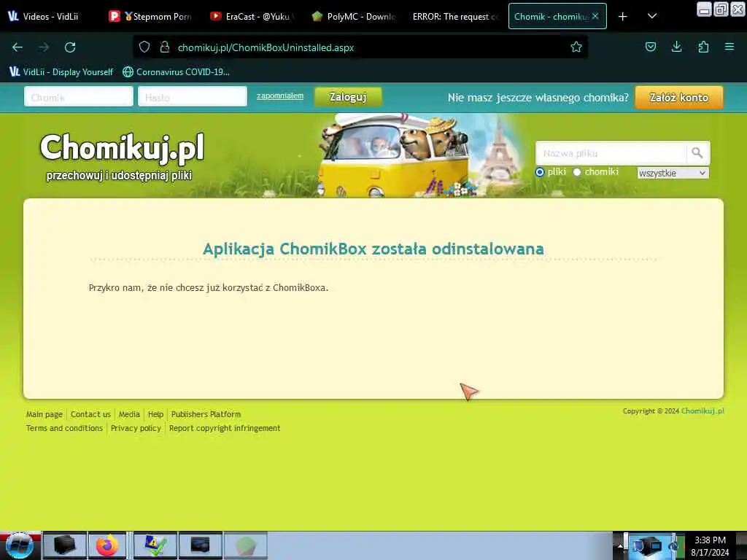Viewport: 747px width, 560px height.
Task: Reload the page with the refresh icon
Action: tap(70, 47)
